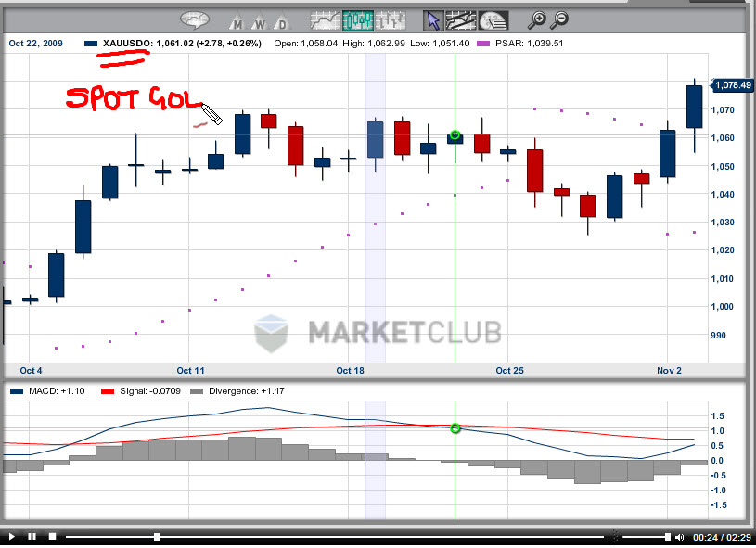Screen dimensions: 756x548
Task: Choose the pointer cursor tool
Action: pyautogui.click(x=433, y=20)
